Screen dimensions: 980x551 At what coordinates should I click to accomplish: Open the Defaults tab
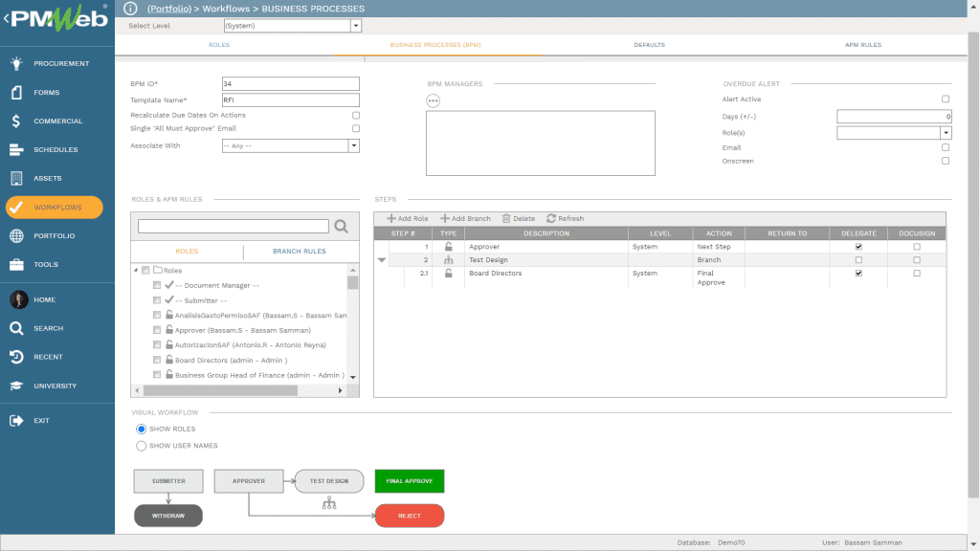650,45
